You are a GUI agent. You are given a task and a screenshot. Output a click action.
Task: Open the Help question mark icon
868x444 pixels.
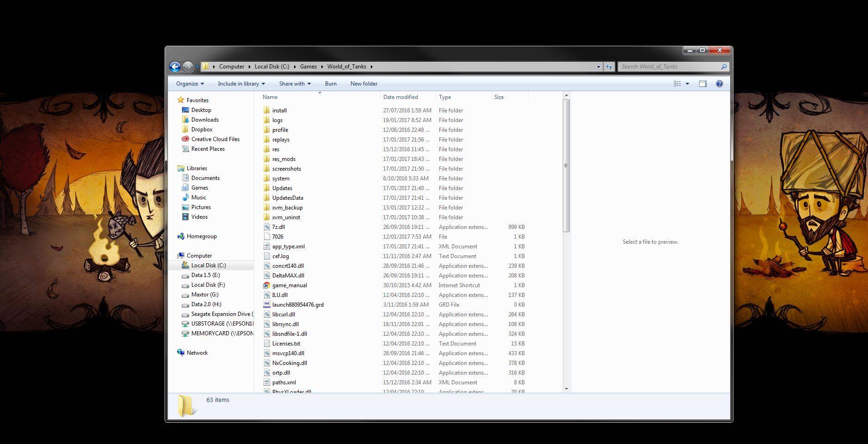719,84
